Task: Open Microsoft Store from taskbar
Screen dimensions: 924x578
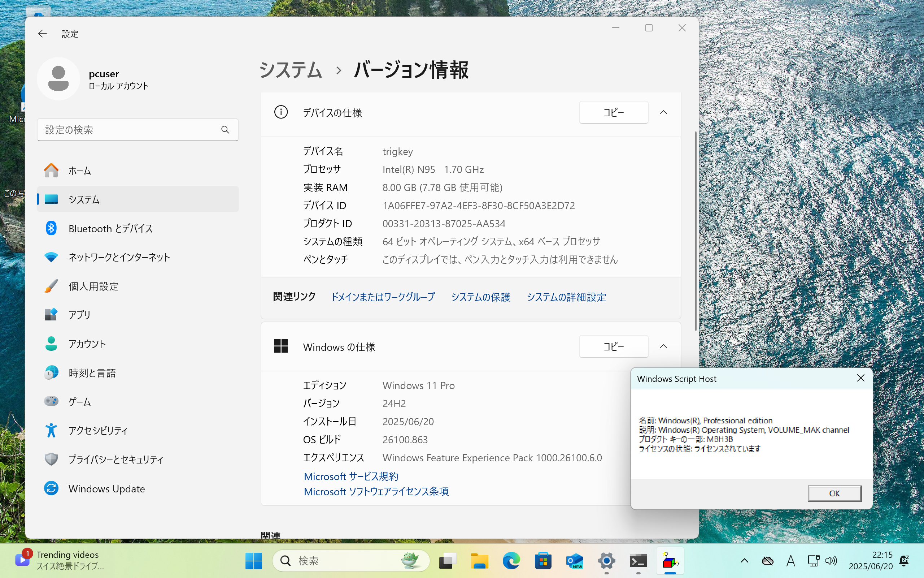Action: [x=543, y=561]
